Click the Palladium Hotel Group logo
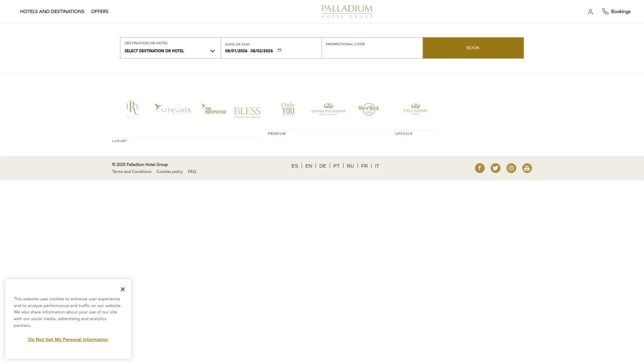The height and width of the screenshot is (362, 644). pos(347,11)
